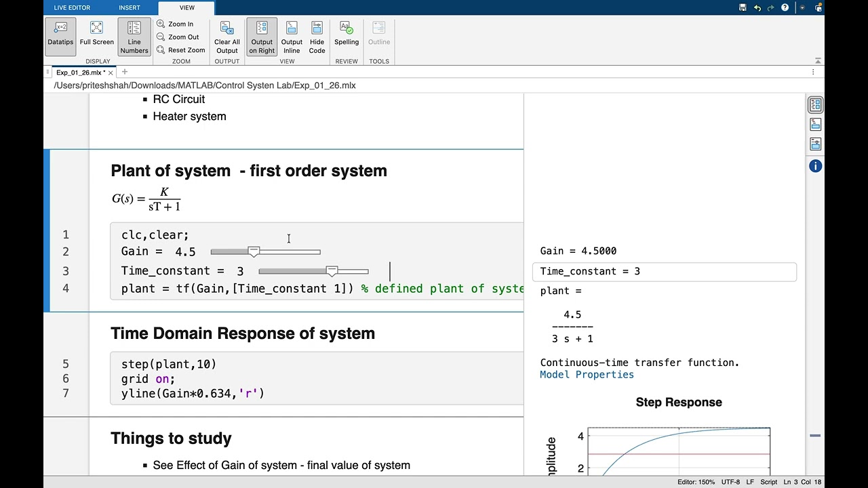Adjust the Gain slider handle
This screenshot has height=488, width=868.
tap(254, 251)
